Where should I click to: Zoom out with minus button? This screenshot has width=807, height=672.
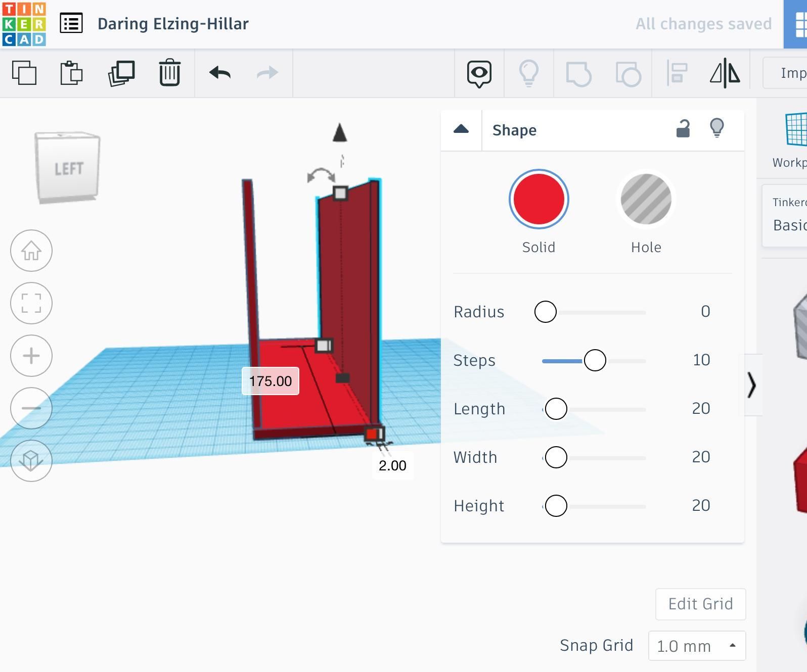pos(31,408)
